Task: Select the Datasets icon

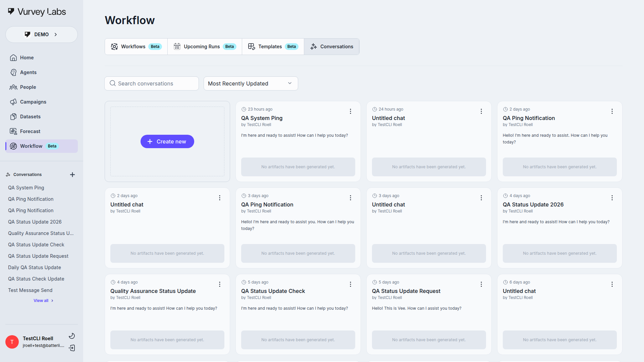Action: [x=13, y=116]
